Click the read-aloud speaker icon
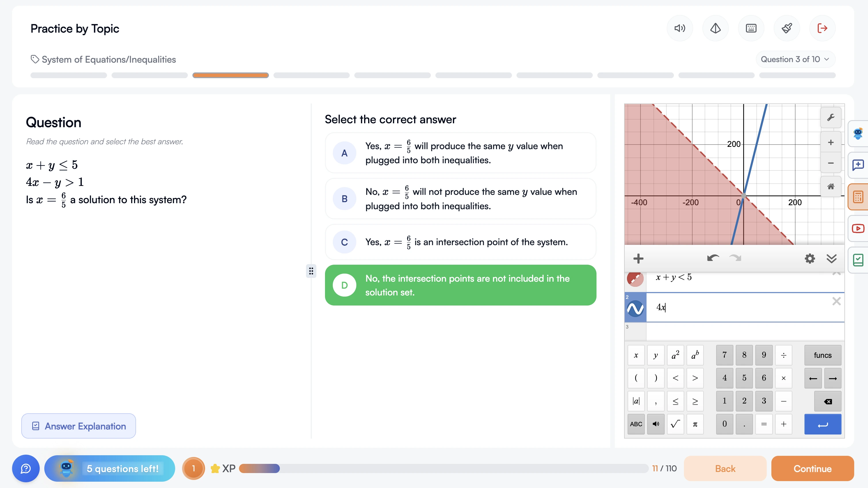Image resolution: width=868 pixels, height=488 pixels. (679, 28)
